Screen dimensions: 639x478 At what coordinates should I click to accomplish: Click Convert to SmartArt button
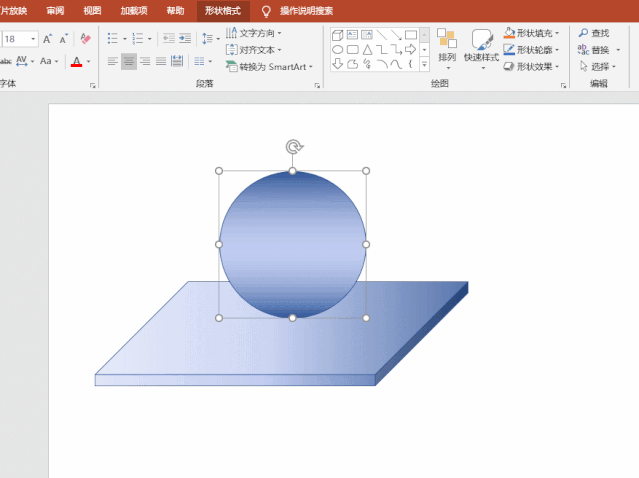click(270, 67)
